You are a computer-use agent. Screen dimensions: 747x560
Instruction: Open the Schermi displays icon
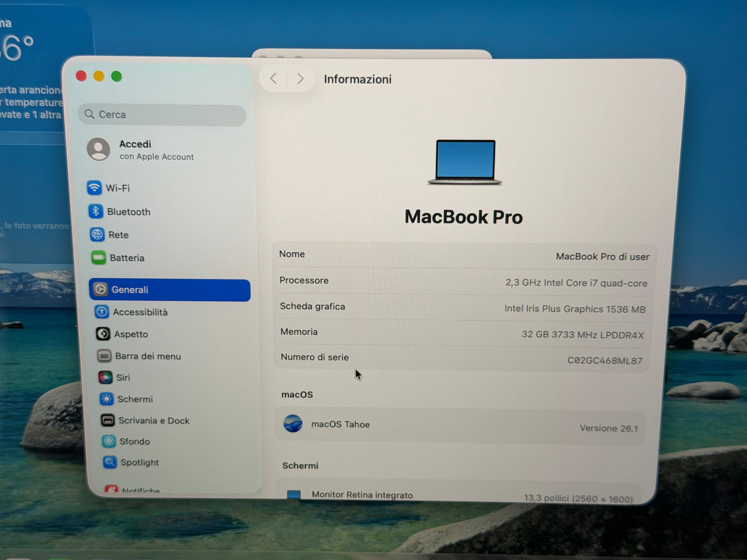(106, 399)
